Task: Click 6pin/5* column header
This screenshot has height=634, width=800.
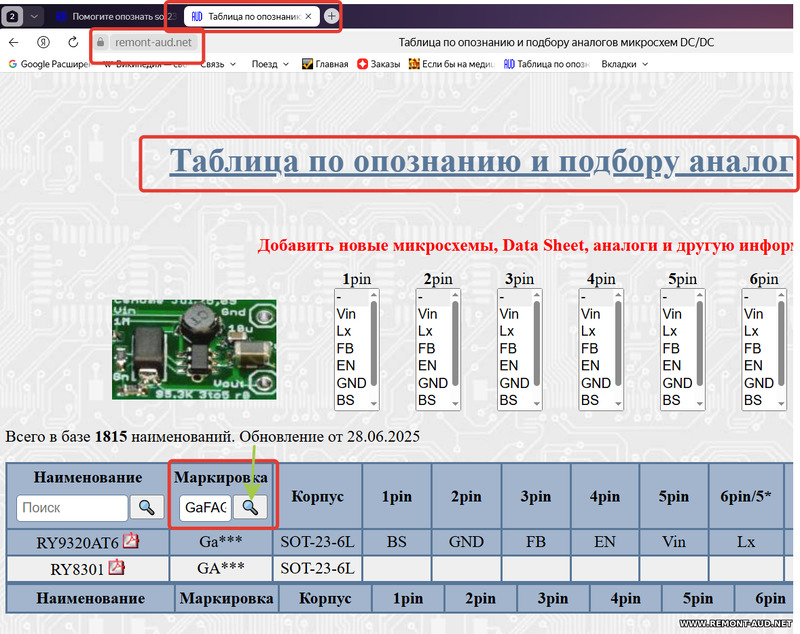Action: tap(746, 496)
